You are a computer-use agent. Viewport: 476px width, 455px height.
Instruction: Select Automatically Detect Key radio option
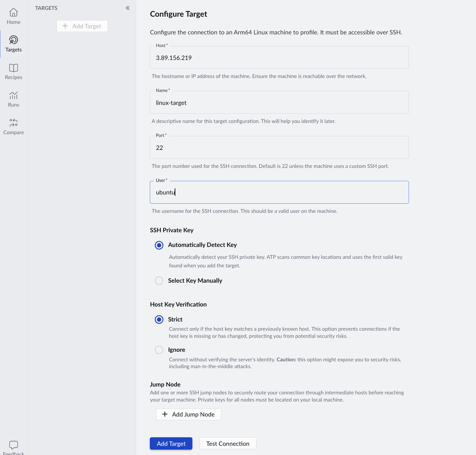point(159,245)
